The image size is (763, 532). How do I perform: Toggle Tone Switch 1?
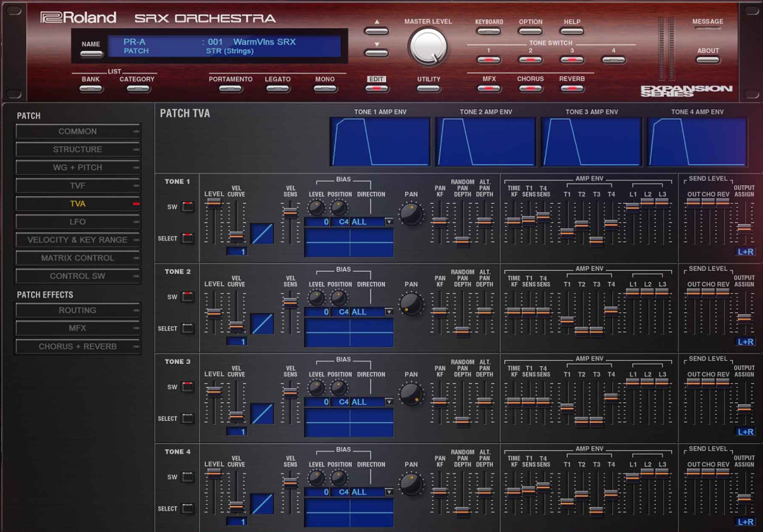click(489, 60)
